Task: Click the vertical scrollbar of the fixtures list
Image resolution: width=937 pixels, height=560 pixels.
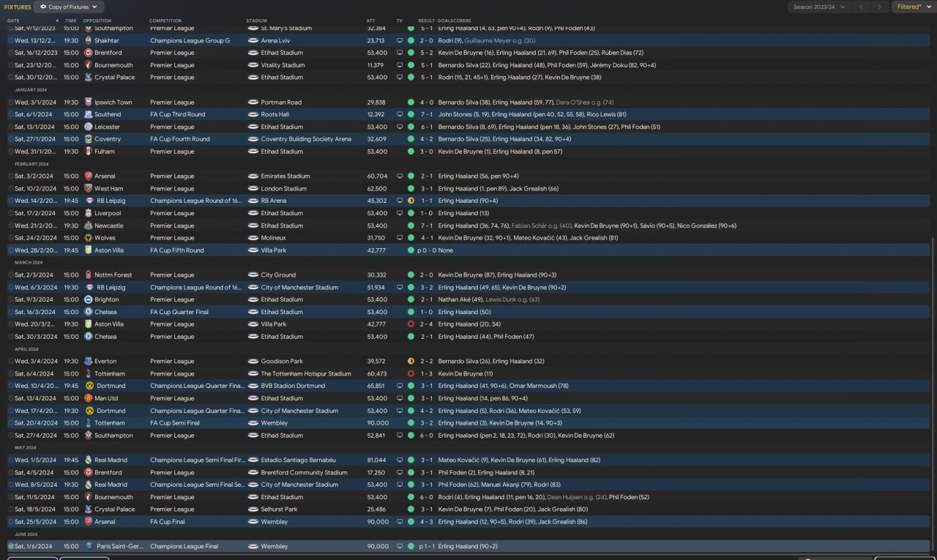Action: pyautogui.click(x=933, y=395)
